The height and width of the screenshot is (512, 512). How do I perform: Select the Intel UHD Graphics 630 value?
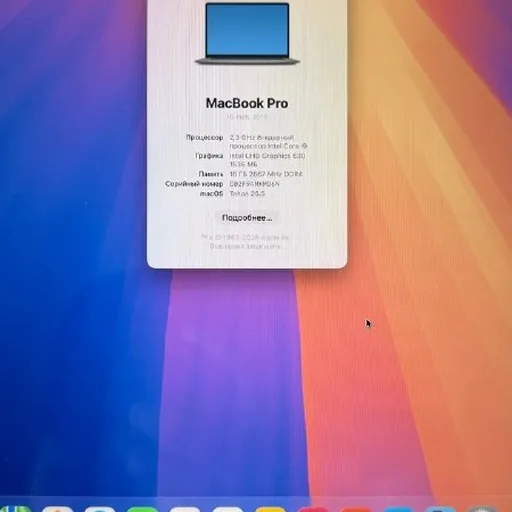pos(267,160)
